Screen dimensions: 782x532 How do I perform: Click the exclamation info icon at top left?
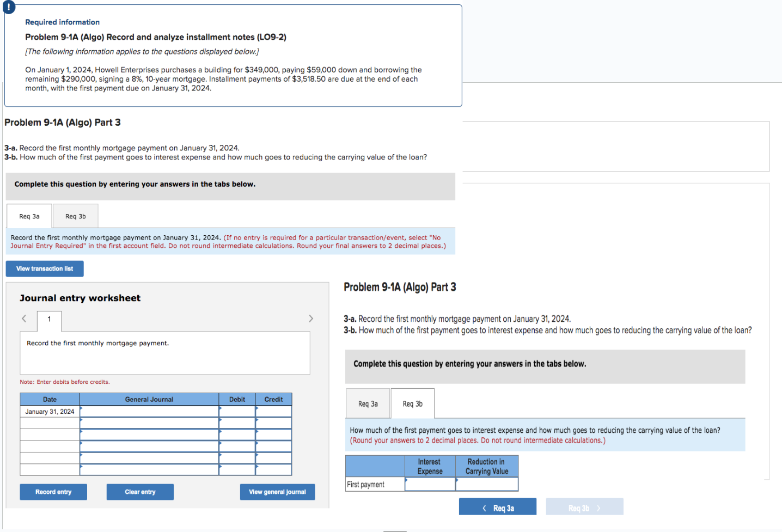click(10, 8)
